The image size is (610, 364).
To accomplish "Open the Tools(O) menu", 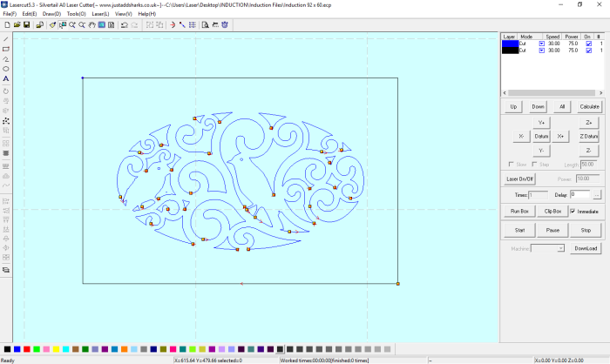I will [76, 14].
